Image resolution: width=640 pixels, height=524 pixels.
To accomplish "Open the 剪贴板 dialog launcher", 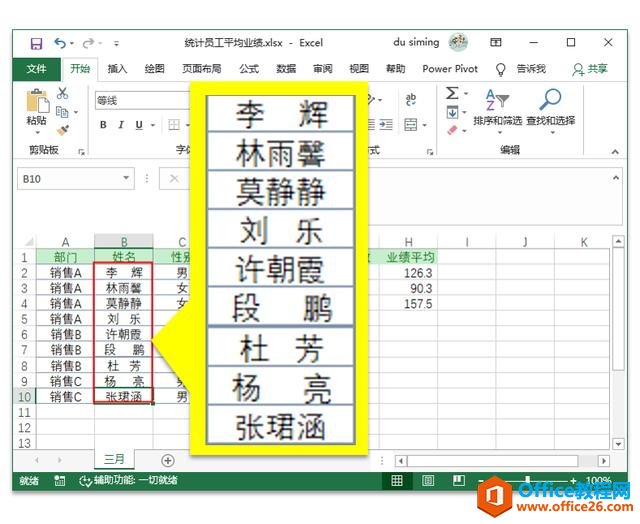I will pyautogui.click(x=82, y=152).
